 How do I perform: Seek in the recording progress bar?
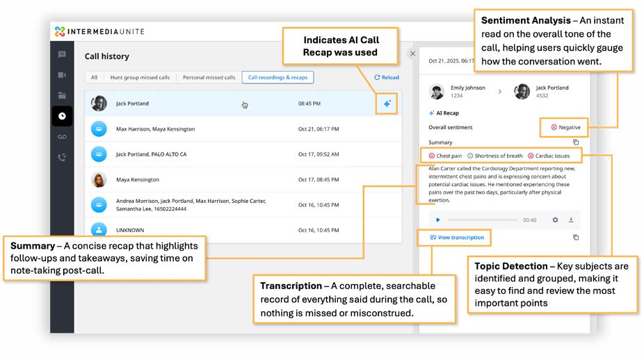coord(483,220)
